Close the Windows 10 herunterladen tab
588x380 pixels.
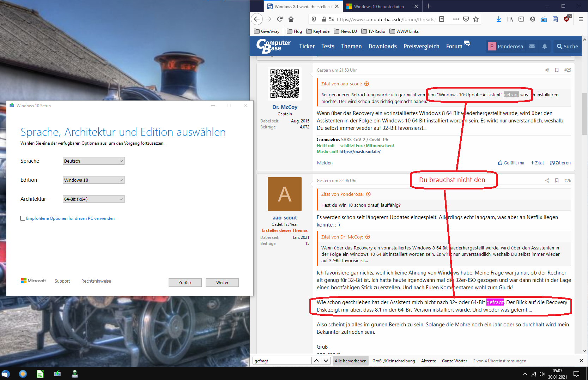coord(416,6)
